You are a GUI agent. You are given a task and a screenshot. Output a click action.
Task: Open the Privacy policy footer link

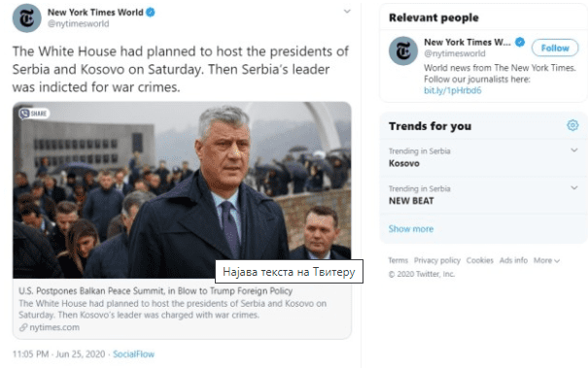click(x=437, y=260)
